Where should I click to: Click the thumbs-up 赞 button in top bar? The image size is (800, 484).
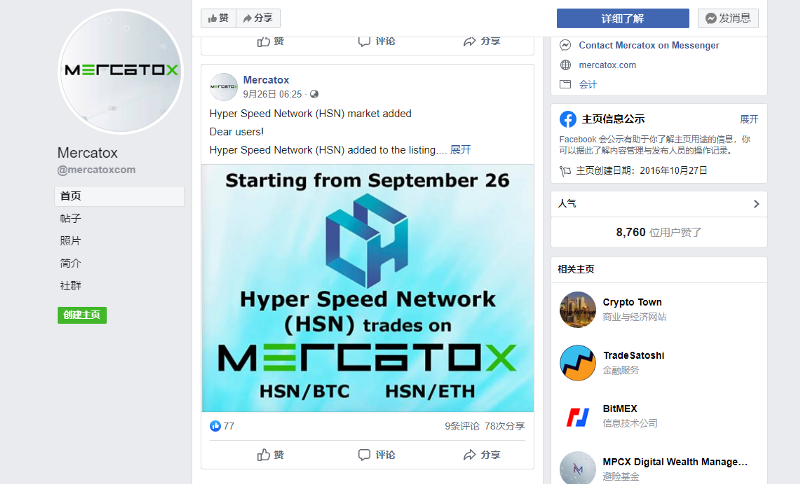(218, 18)
